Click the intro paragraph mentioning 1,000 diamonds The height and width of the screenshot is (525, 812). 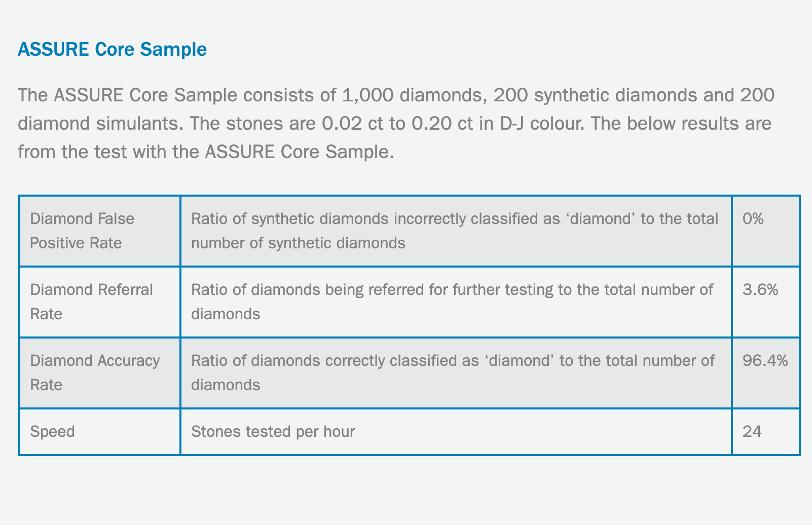[x=396, y=123]
